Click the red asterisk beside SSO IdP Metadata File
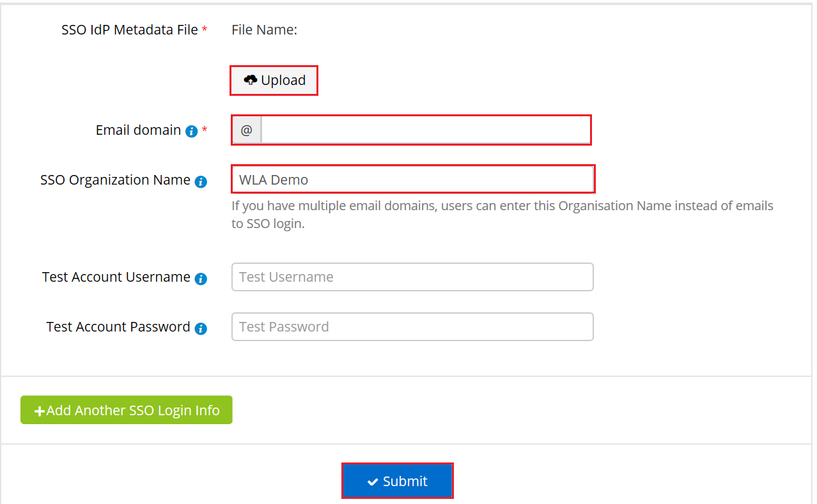Image resolution: width=817 pixels, height=504 pixels. 205,28
